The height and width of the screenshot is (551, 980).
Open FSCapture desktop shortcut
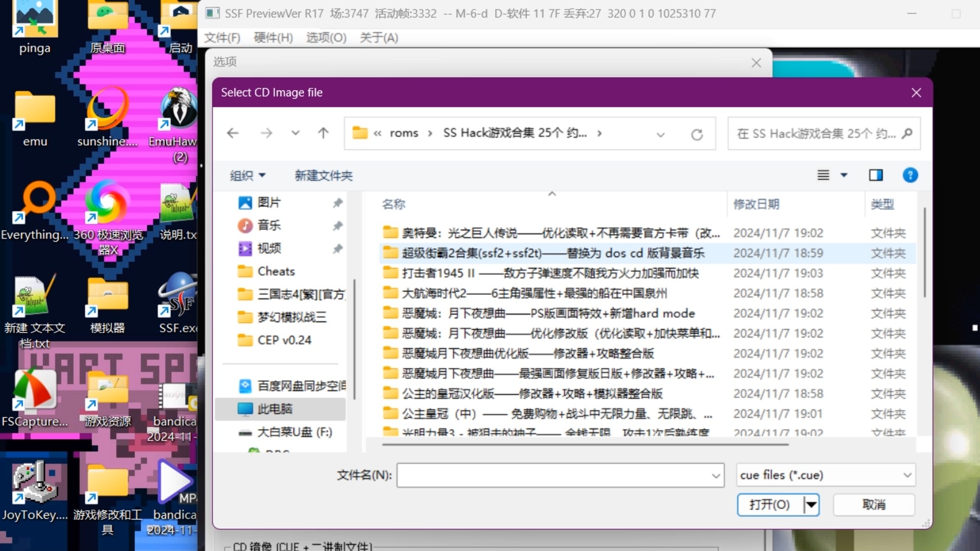[x=35, y=398]
